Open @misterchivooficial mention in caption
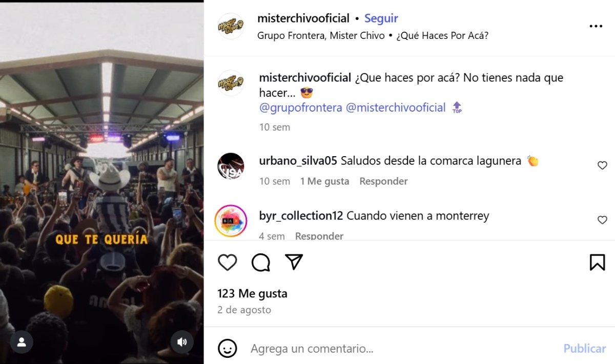Screen dimensions: 615x364 (x=396, y=108)
